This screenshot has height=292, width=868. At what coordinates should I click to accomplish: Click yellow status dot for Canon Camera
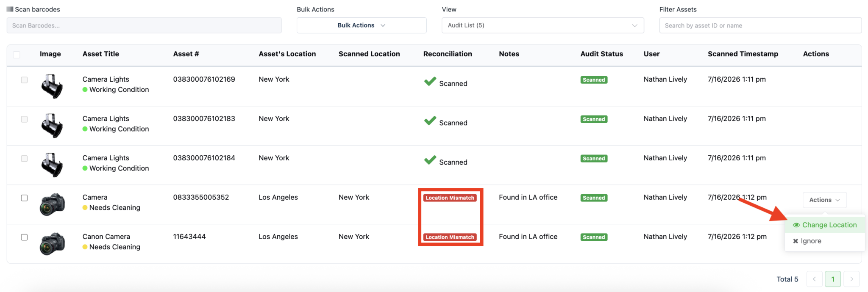tap(85, 247)
